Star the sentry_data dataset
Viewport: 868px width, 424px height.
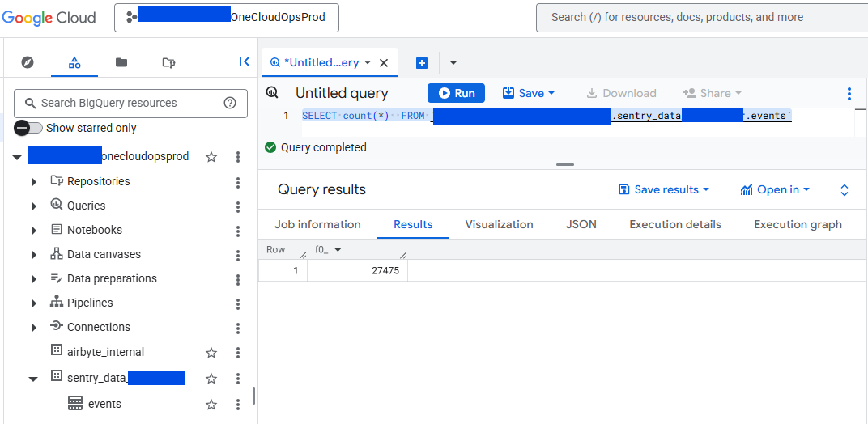coord(211,379)
